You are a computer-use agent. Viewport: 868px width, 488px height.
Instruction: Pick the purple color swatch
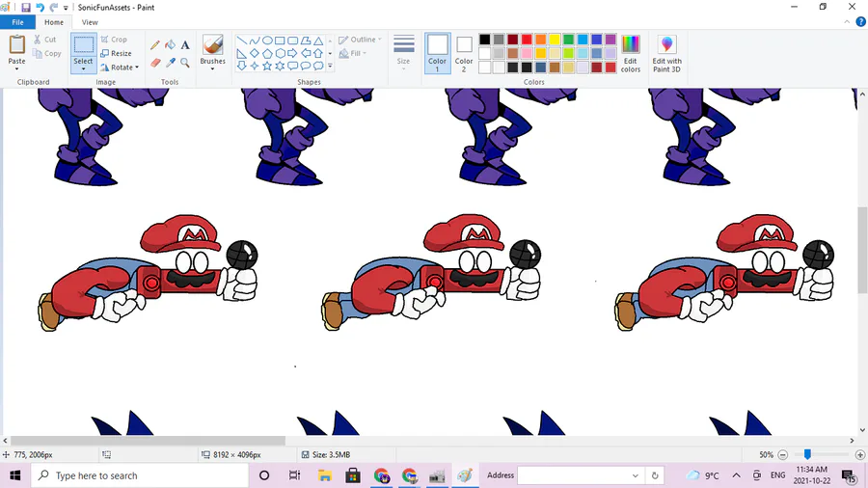[610, 40]
